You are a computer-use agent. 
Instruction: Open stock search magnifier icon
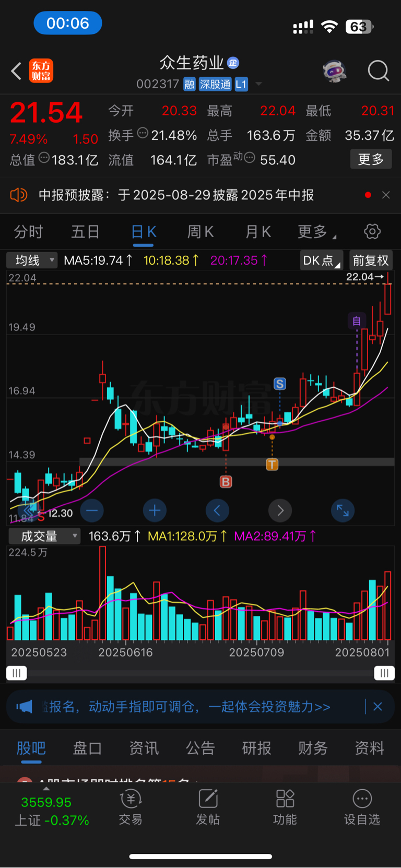tap(379, 71)
